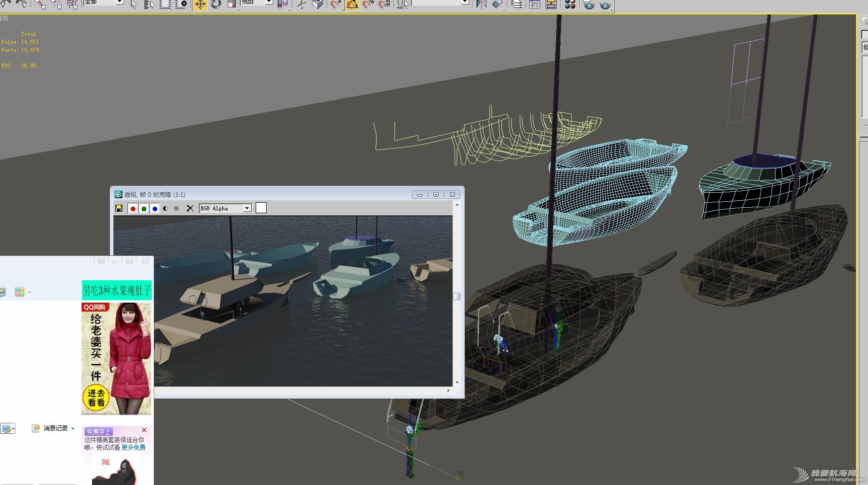Image resolution: width=868 pixels, height=485 pixels.
Task: Open the RGB Alpha channel dropdown
Action: pos(225,208)
